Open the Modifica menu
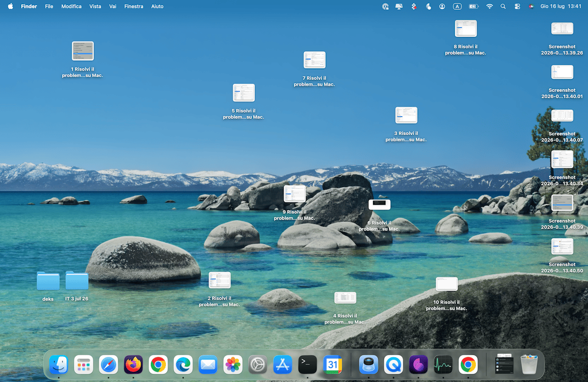This screenshot has width=588, height=382. click(x=72, y=6)
